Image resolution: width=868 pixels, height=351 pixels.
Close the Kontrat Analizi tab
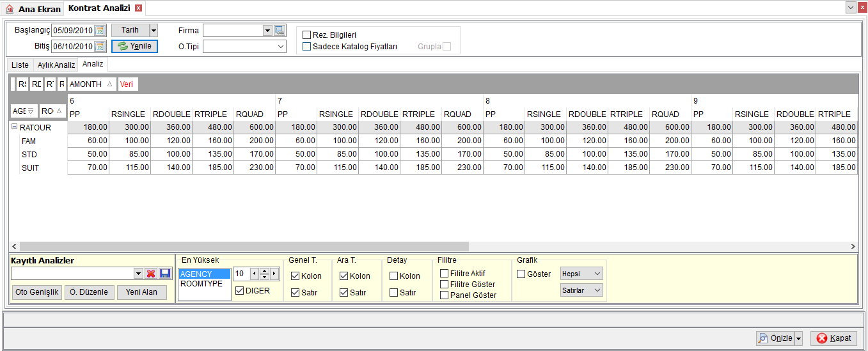coord(138,8)
